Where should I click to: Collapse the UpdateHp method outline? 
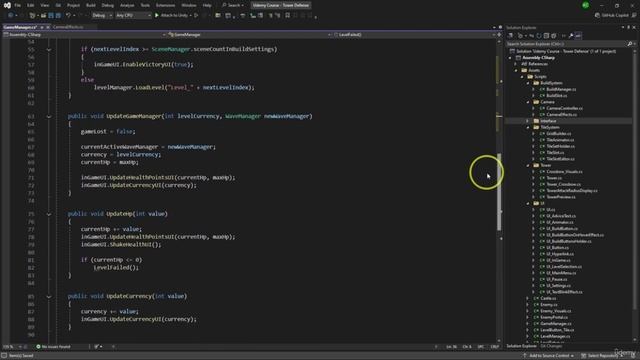pos(49,214)
